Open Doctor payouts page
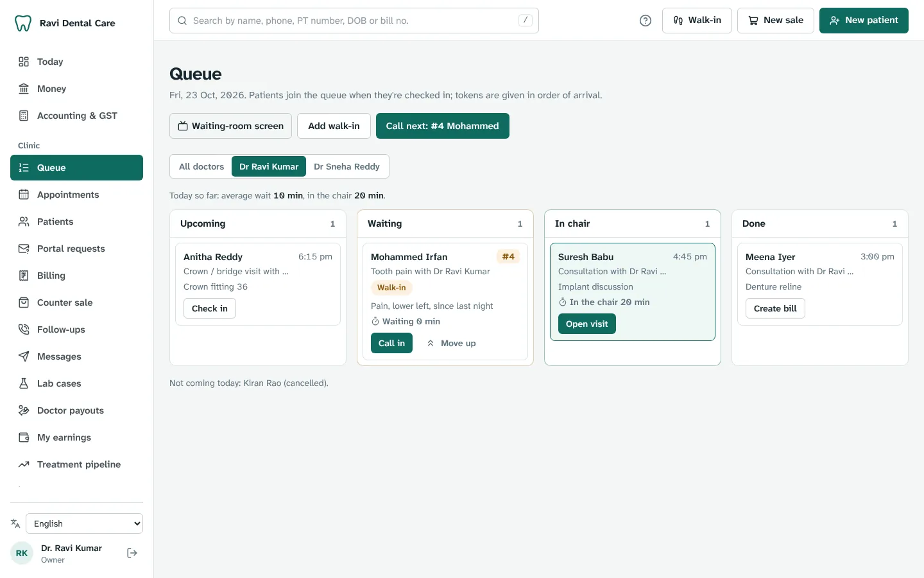Image resolution: width=924 pixels, height=578 pixels. (76, 410)
